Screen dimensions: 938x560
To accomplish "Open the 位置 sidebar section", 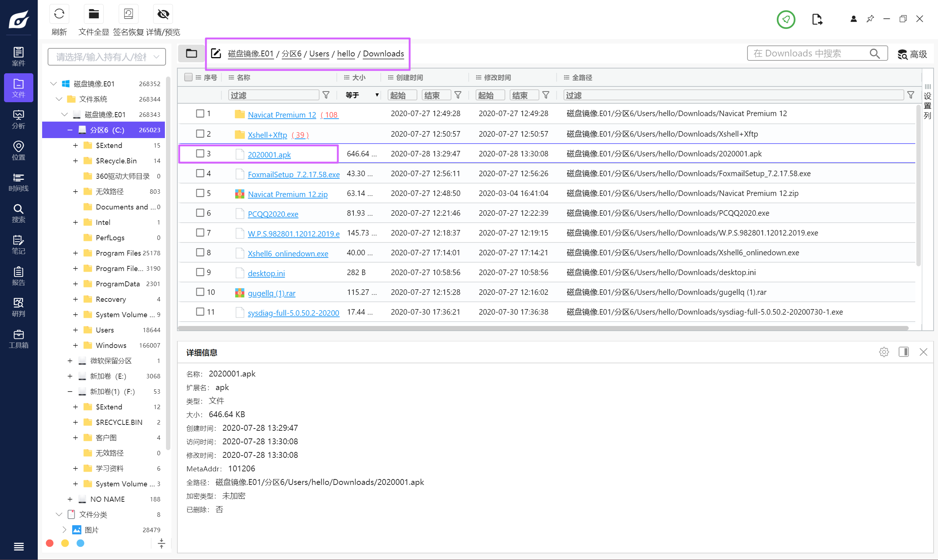I will coord(18,151).
